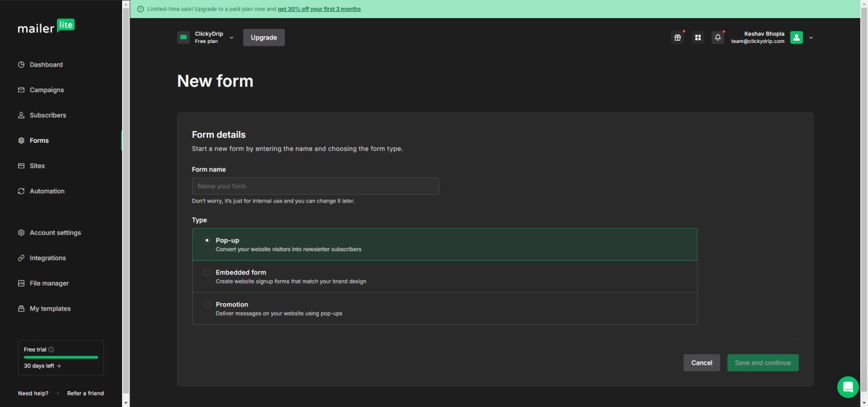Expand the user profile menu chevron
Image resolution: width=868 pixels, height=407 pixels.
811,38
